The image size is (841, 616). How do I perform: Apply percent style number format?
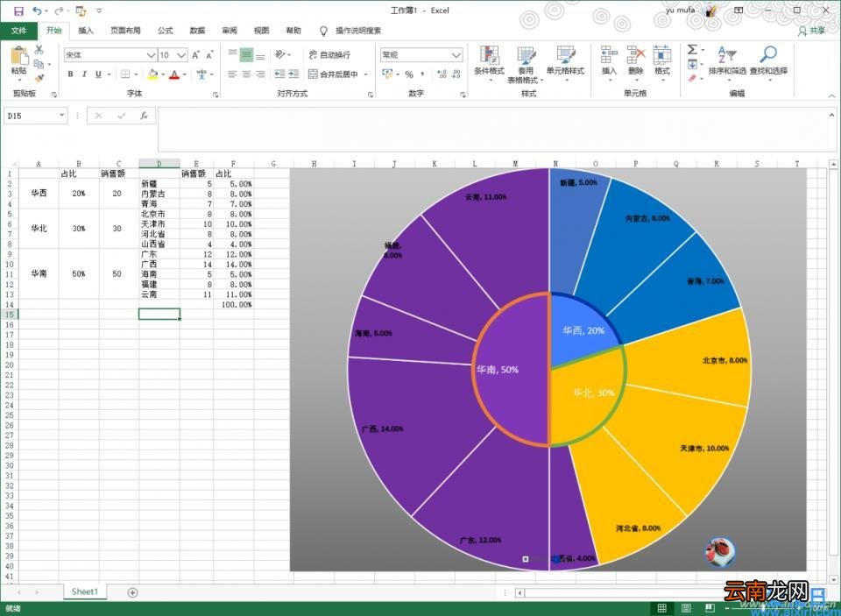point(409,74)
